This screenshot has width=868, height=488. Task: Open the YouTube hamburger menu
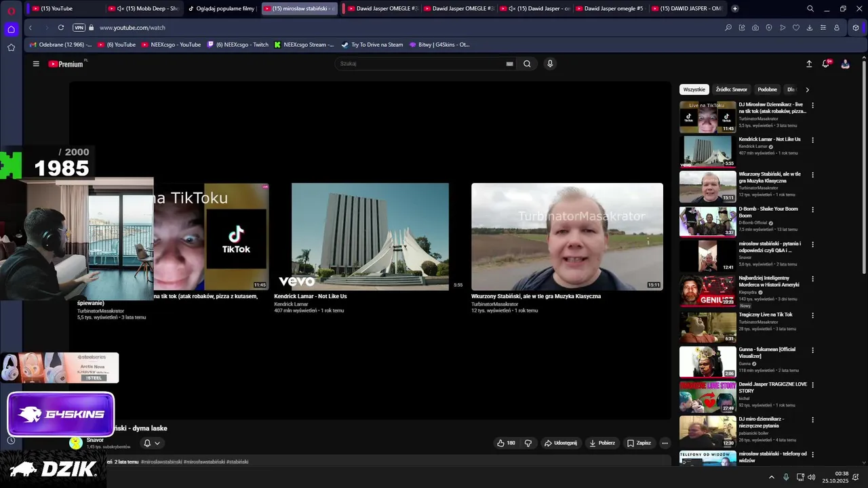(36, 64)
